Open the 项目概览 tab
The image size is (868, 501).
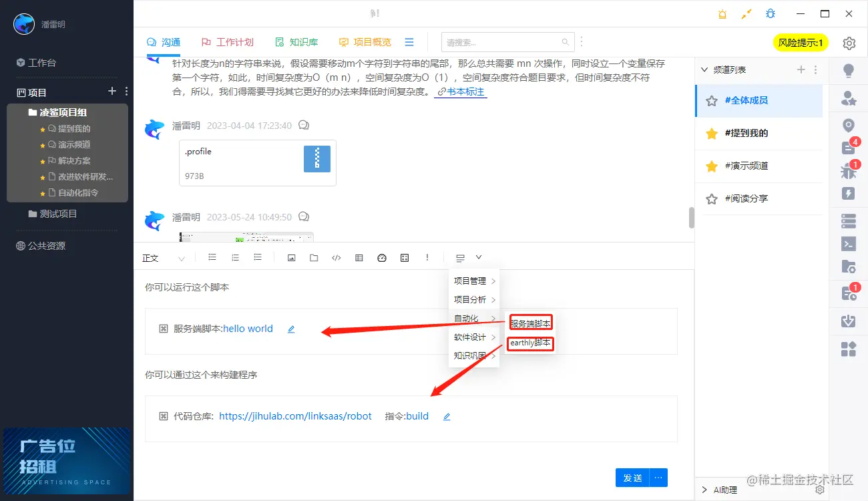(x=365, y=42)
